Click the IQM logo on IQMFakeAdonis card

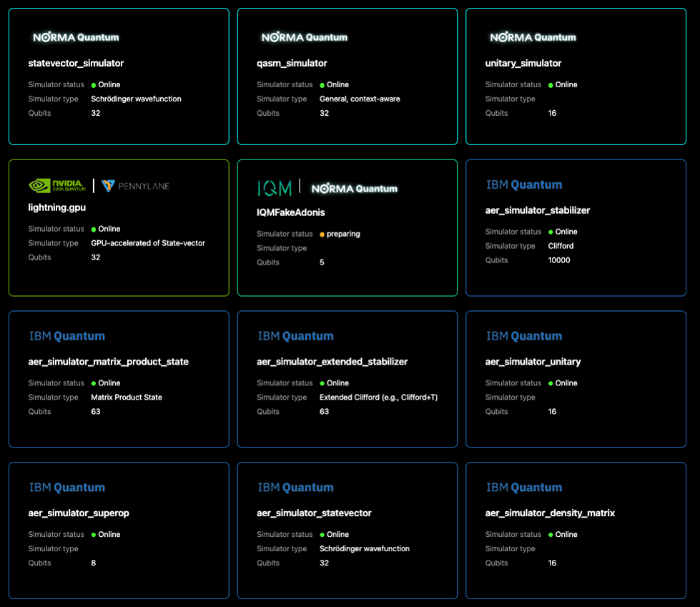click(275, 188)
